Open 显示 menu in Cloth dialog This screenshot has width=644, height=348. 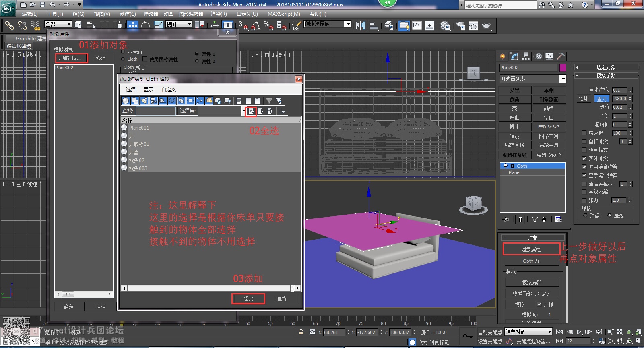[149, 89]
